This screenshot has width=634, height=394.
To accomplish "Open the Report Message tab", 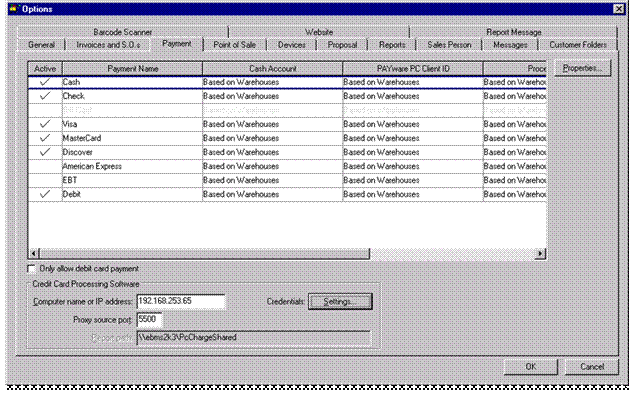I will [x=514, y=32].
